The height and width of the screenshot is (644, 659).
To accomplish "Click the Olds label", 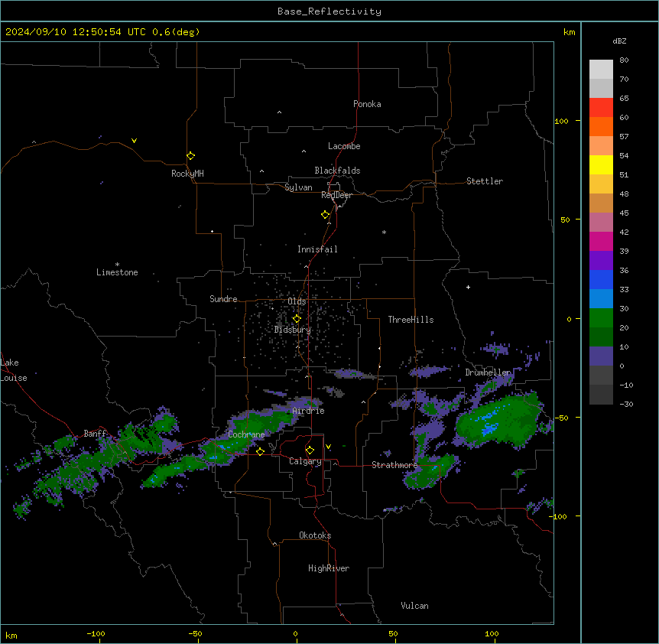I will (x=297, y=301).
